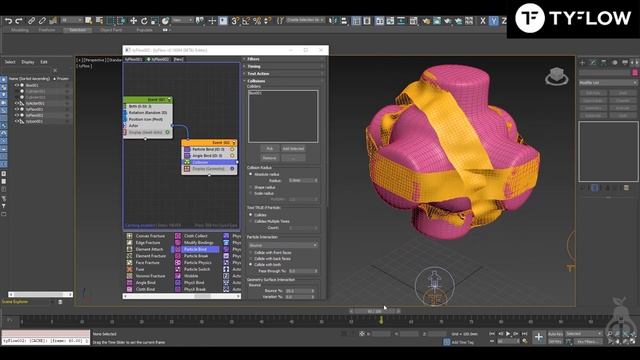Click the Select by Name icon
Image resolution: width=640 pixels, height=360 pixels.
click(99, 20)
